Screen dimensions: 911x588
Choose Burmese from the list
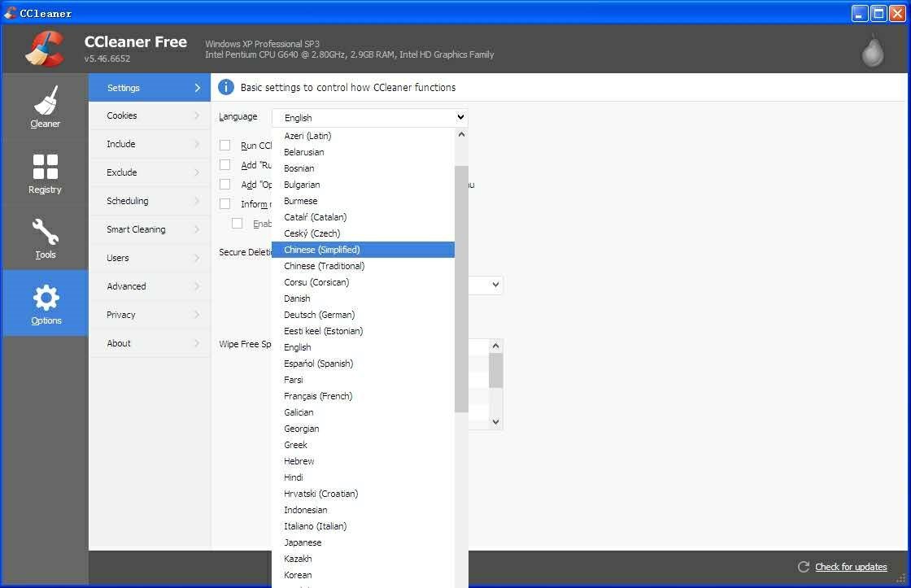(x=363, y=201)
